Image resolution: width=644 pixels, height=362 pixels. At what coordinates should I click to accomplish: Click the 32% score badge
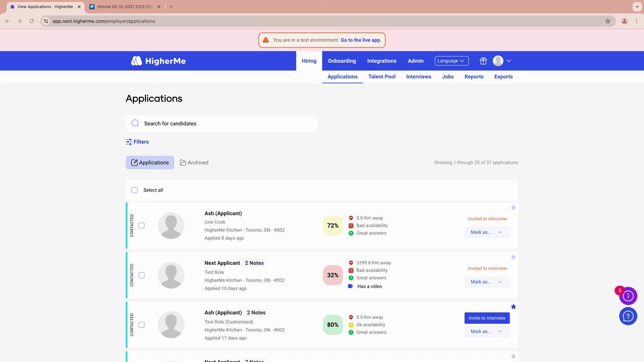pyautogui.click(x=333, y=275)
